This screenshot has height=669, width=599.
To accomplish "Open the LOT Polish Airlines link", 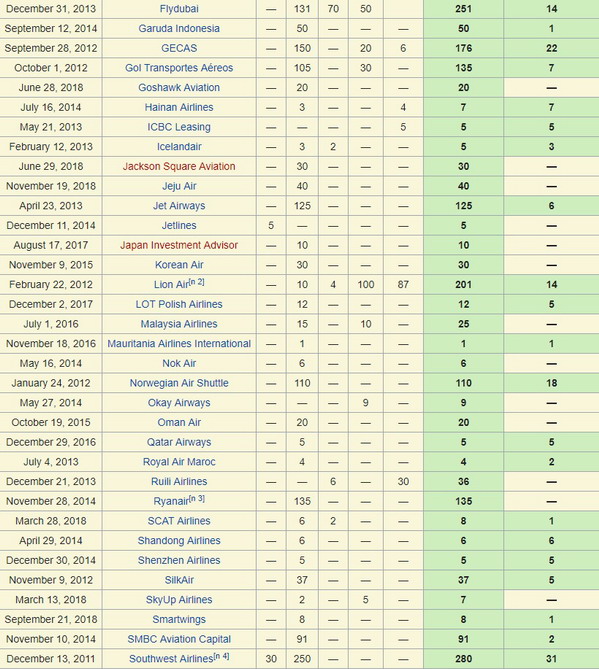I will (x=179, y=304).
